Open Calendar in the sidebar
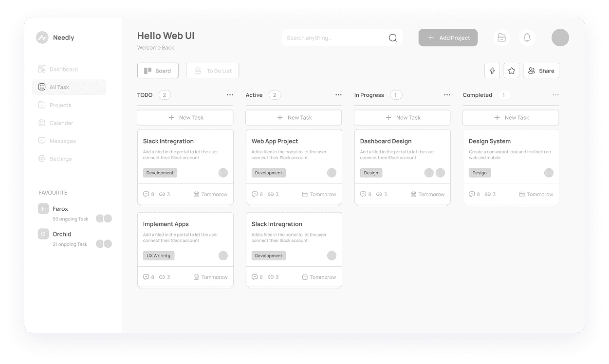The image size is (609, 364). (x=61, y=123)
